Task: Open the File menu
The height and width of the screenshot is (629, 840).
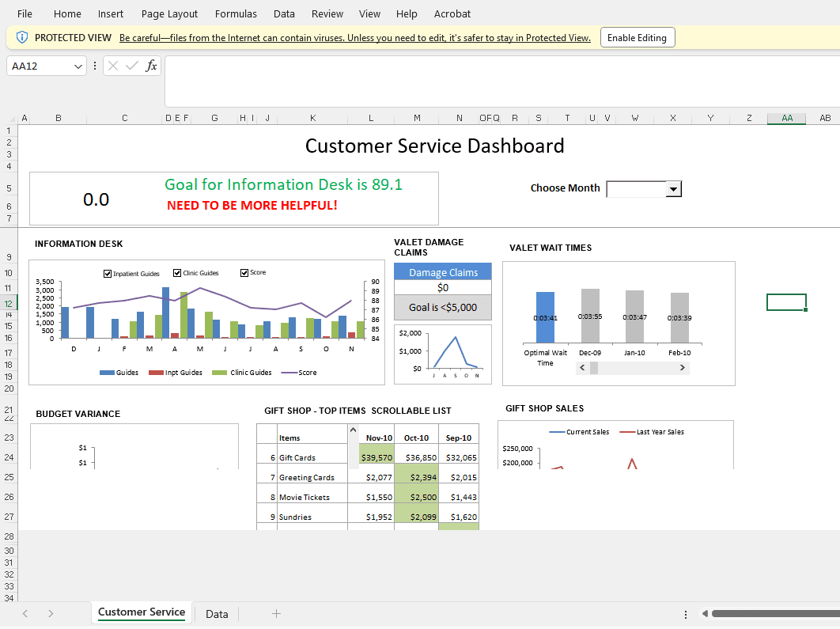Action: (x=25, y=14)
